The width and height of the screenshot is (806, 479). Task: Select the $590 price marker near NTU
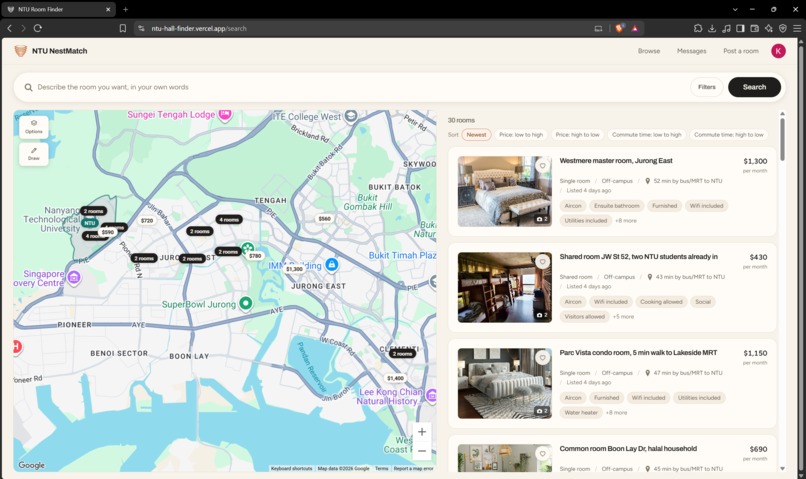pos(107,232)
